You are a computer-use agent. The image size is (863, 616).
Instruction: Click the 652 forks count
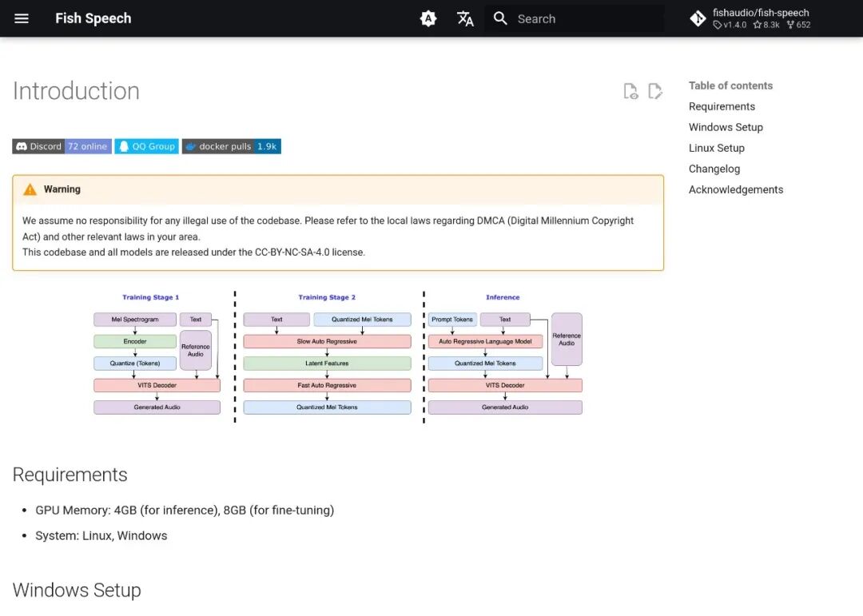pyautogui.click(x=798, y=25)
